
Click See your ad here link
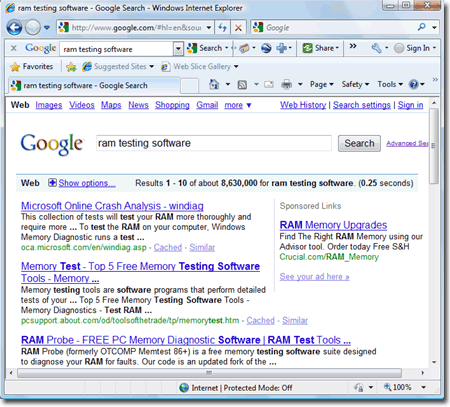point(314,277)
